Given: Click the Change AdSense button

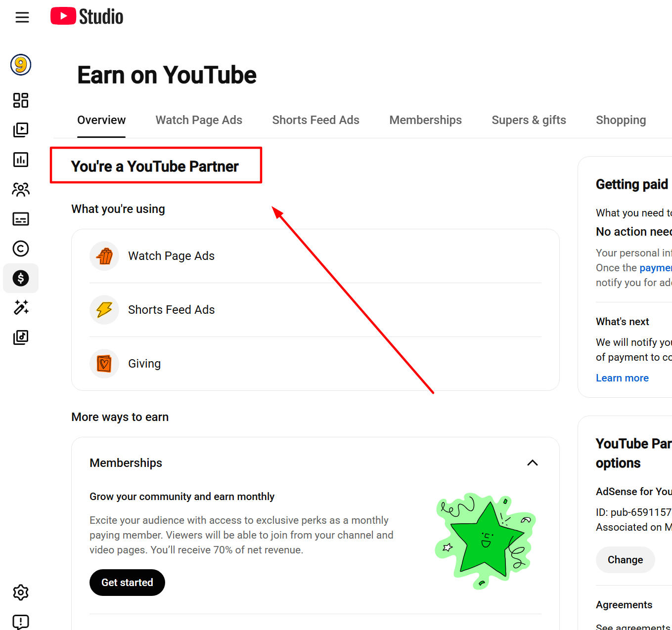Looking at the screenshot, I should click(626, 560).
